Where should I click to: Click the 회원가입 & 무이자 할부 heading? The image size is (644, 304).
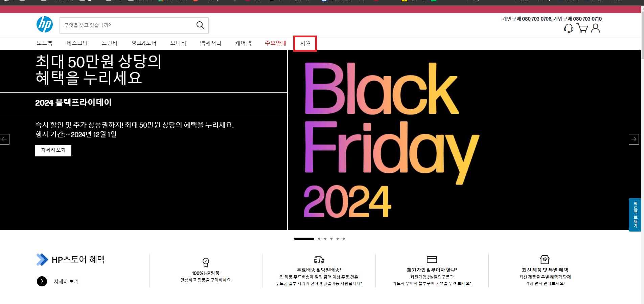pos(432,270)
